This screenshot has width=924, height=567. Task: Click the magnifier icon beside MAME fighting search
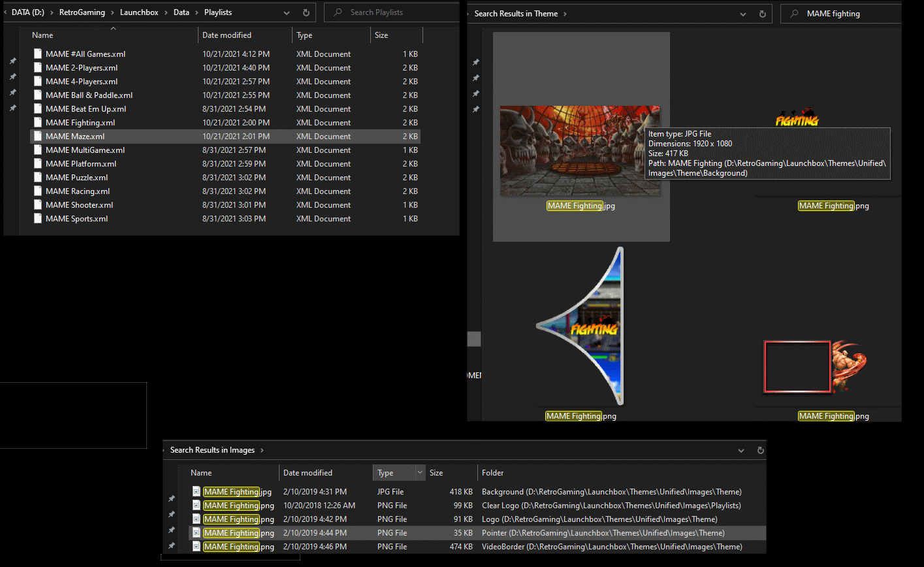(793, 14)
